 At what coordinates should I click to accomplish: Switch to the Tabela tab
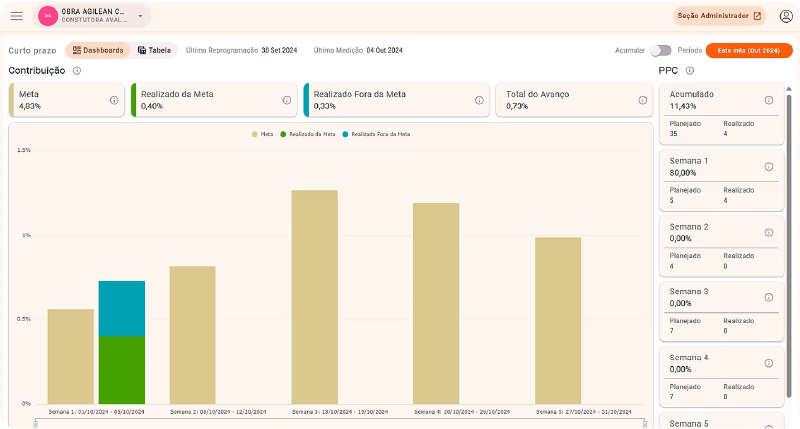[x=154, y=50]
